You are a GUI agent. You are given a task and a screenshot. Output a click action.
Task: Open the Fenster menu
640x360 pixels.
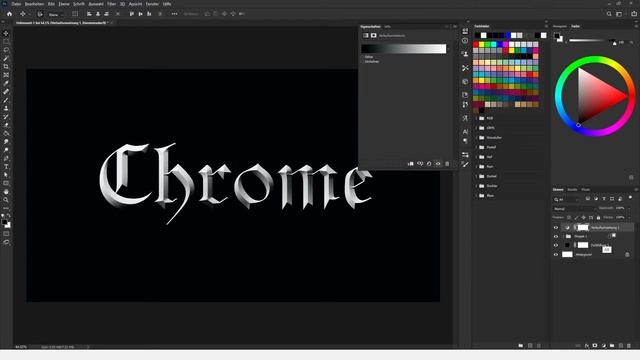click(x=152, y=4)
